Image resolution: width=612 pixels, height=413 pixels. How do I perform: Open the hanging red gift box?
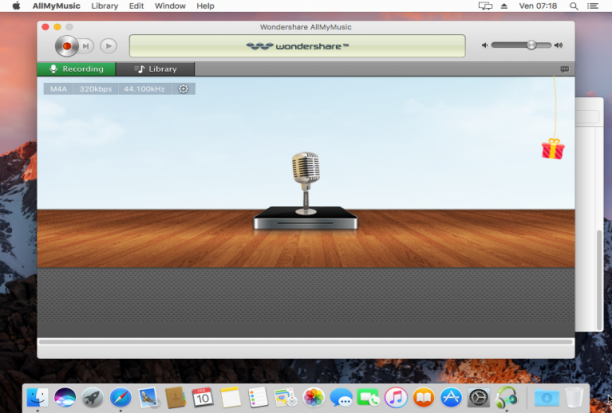coord(553,149)
